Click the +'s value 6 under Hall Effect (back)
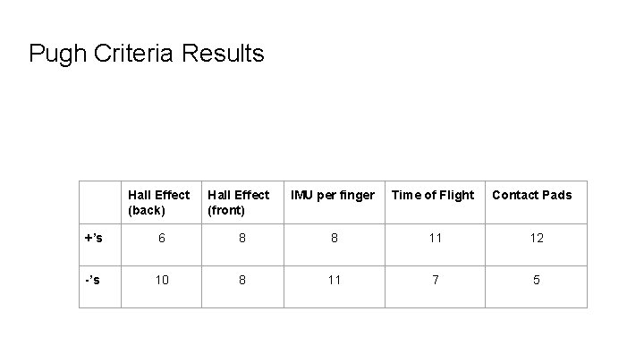644x362 pixels. [159, 239]
